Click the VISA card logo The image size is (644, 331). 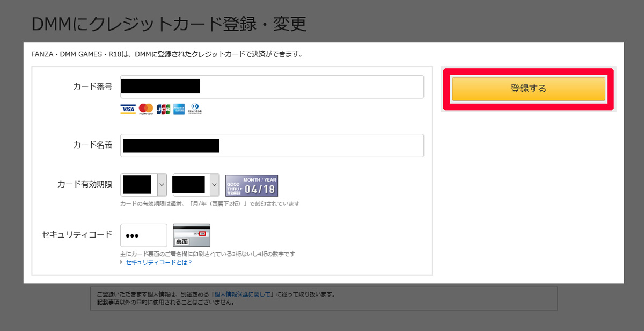[x=128, y=109]
